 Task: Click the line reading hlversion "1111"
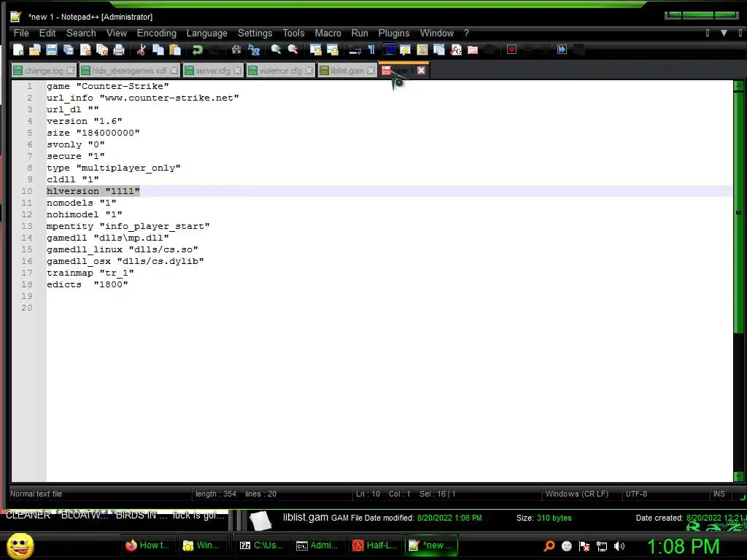pyautogui.click(x=93, y=191)
